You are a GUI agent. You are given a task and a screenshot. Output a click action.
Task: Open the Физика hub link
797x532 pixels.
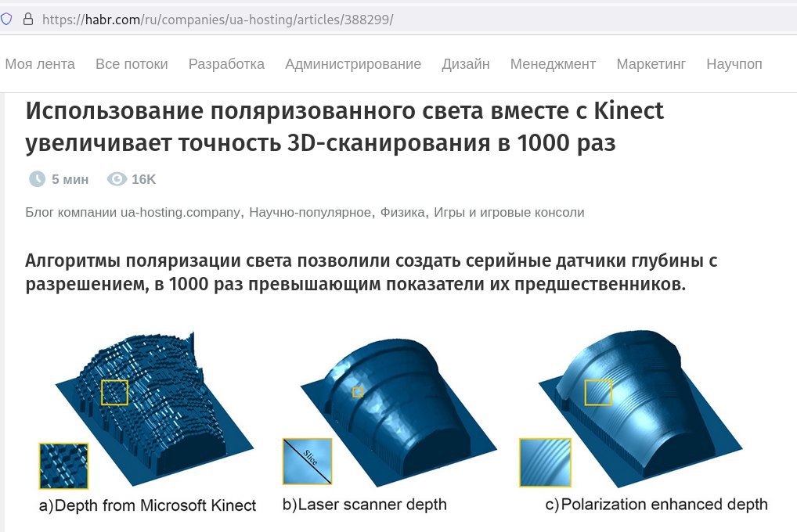click(x=402, y=212)
